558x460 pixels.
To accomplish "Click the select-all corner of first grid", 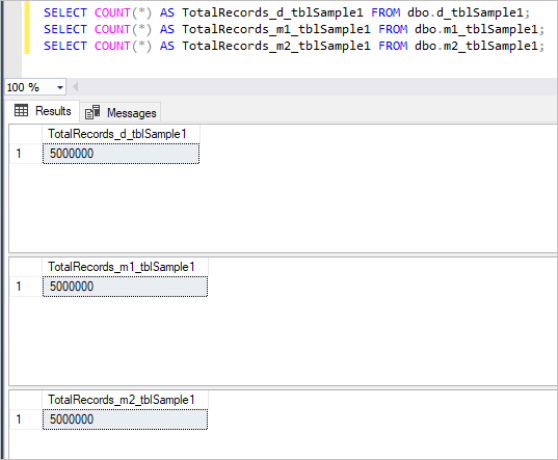I will coord(26,134).
